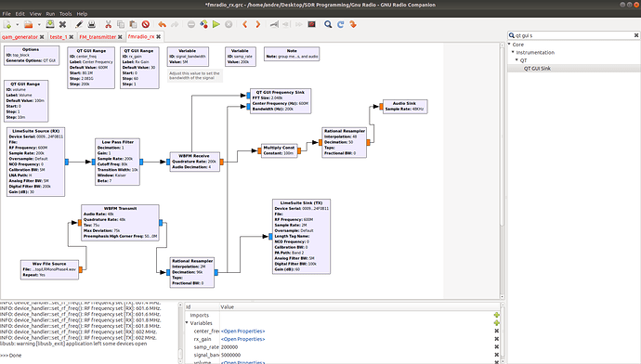
Task: Cut the selected block with scissors icon
Action: (109, 24)
